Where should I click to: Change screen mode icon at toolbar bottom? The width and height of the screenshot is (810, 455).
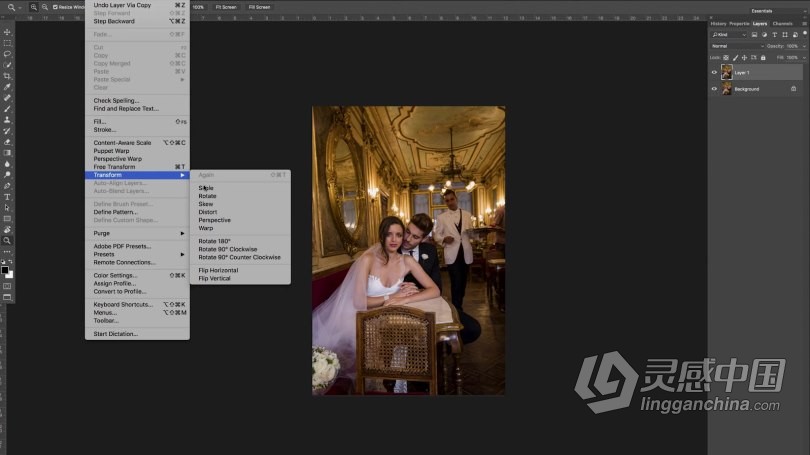7,297
